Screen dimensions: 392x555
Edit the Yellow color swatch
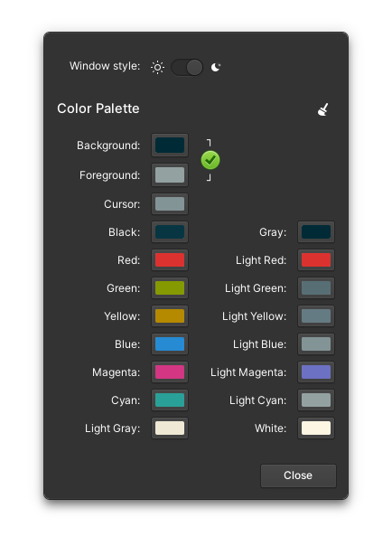click(x=170, y=315)
